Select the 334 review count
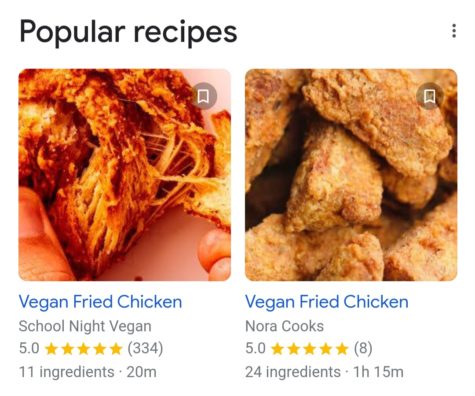The width and height of the screenshot is (475, 396). pyautogui.click(x=145, y=349)
